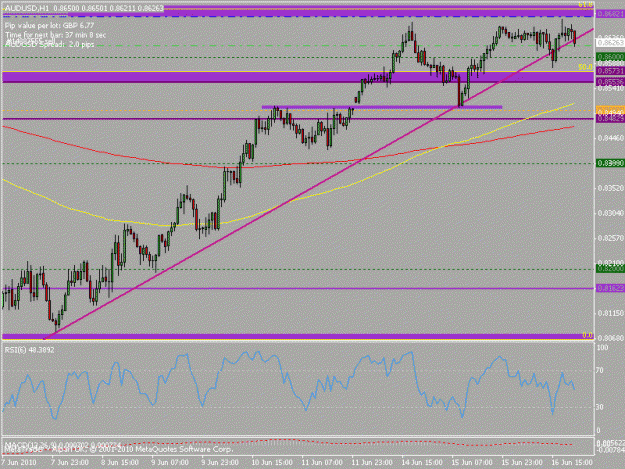
Task: Select the 0.0 Fibonacci level label
Action: pos(588,336)
